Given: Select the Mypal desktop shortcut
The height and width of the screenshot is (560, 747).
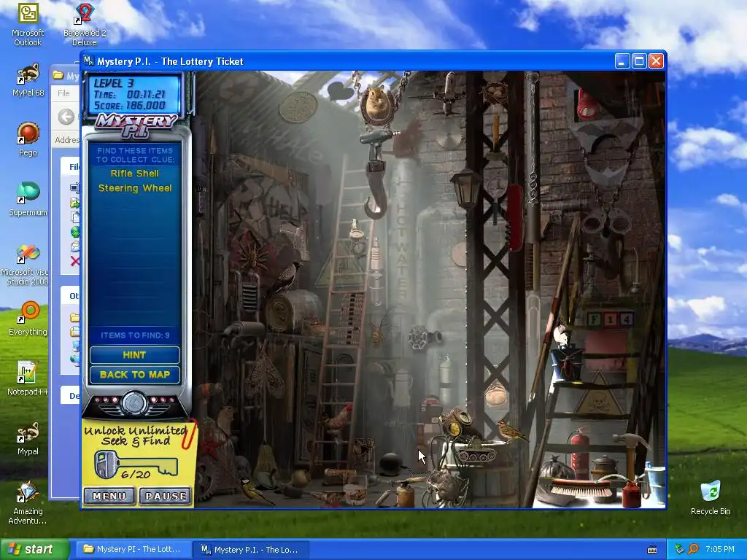Looking at the screenshot, I should click(x=28, y=438).
